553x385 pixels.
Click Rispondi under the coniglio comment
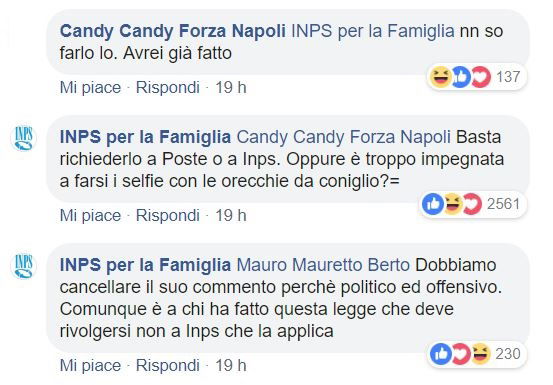click(x=168, y=215)
